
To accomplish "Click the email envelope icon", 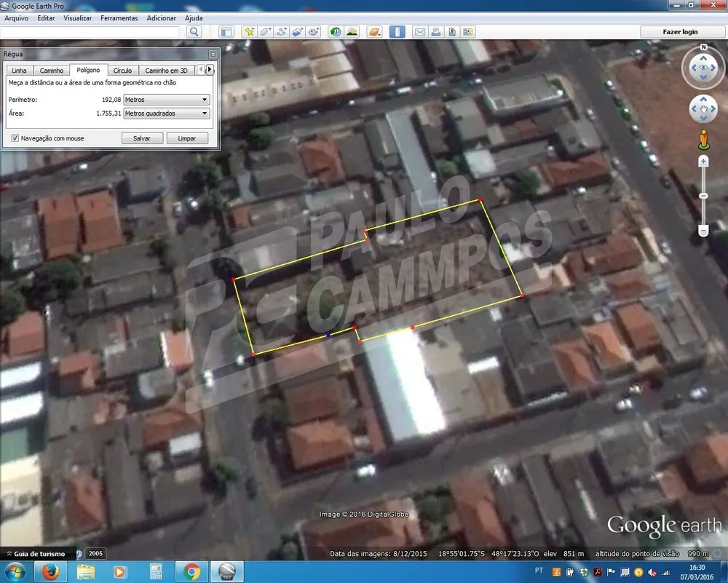I will [420, 31].
